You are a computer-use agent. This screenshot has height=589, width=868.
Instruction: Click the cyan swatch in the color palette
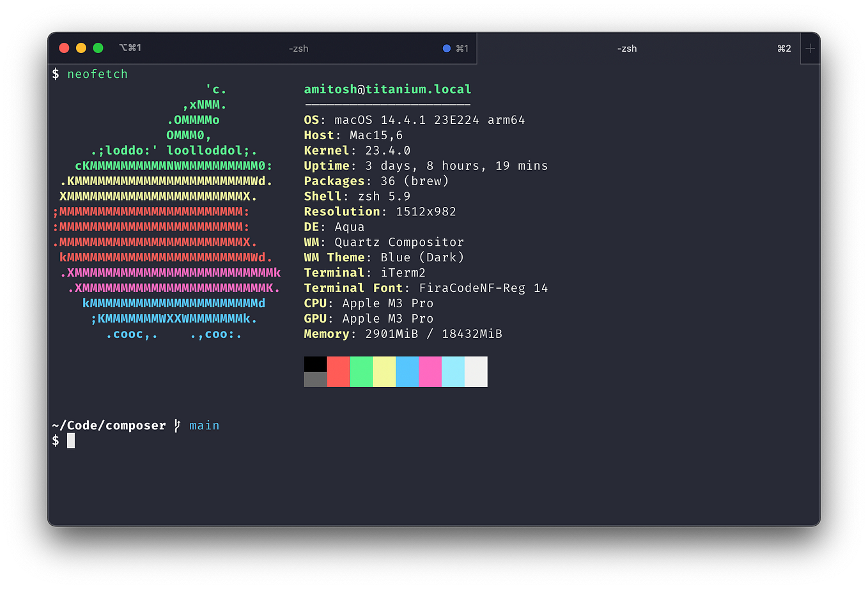[453, 372]
